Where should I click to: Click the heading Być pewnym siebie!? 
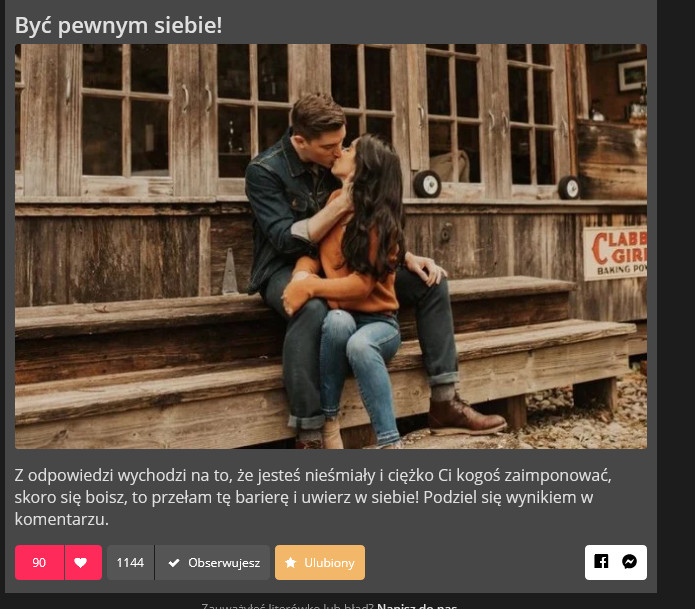(118, 25)
